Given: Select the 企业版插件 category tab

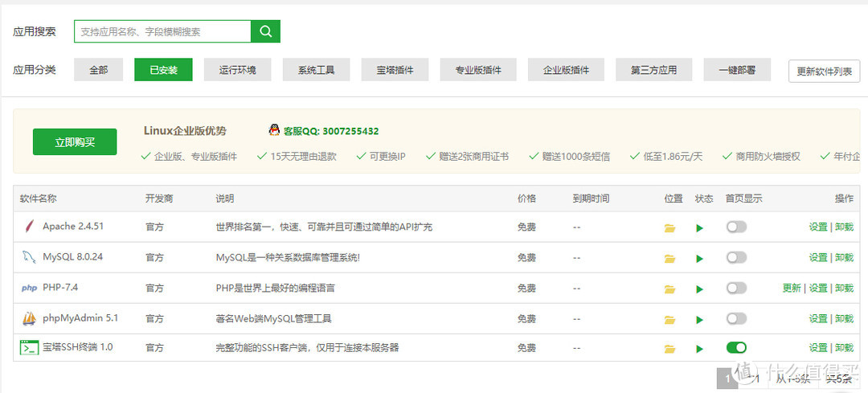Looking at the screenshot, I should [x=566, y=70].
